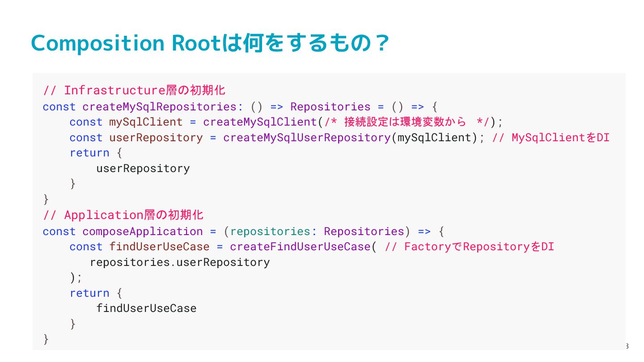Click the slide title "Composition Rootは何をするもの？"

point(210,43)
